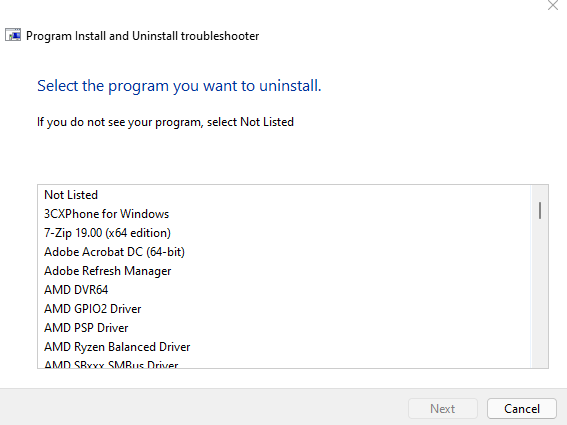
Task: Select the AMD DVR64 entry
Action: 284,290
